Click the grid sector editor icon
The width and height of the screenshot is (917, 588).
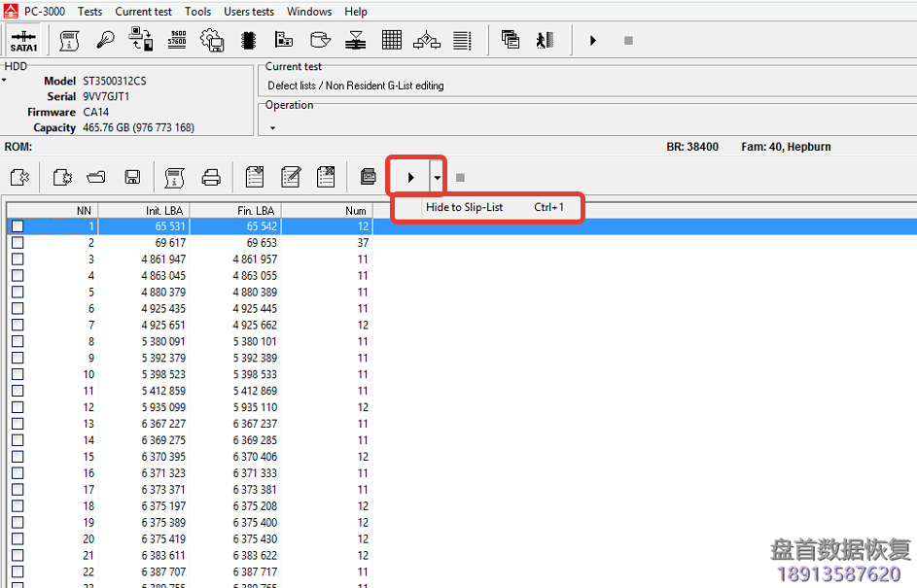tap(392, 41)
